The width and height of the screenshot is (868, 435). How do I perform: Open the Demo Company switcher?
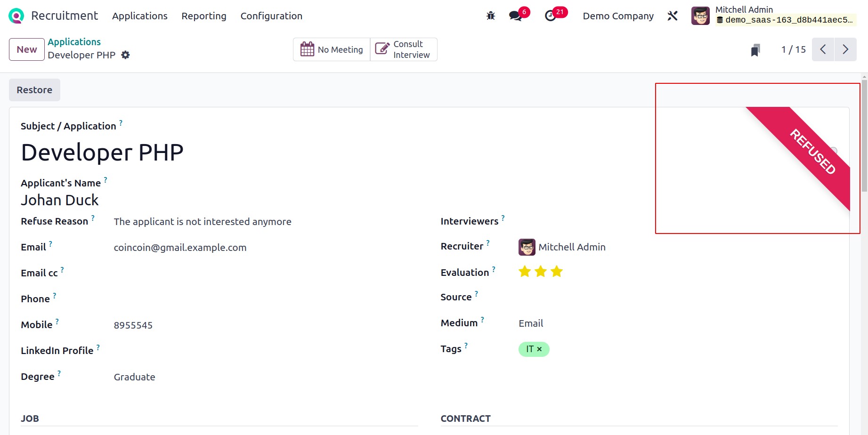(x=618, y=16)
